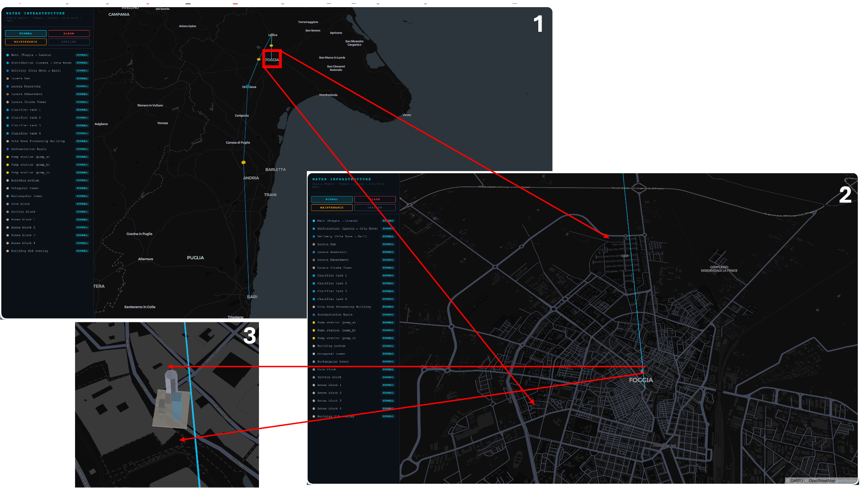Click Complesso Residenziale La Fenice map label
This screenshot has height=488, width=868.
[x=719, y=269]
